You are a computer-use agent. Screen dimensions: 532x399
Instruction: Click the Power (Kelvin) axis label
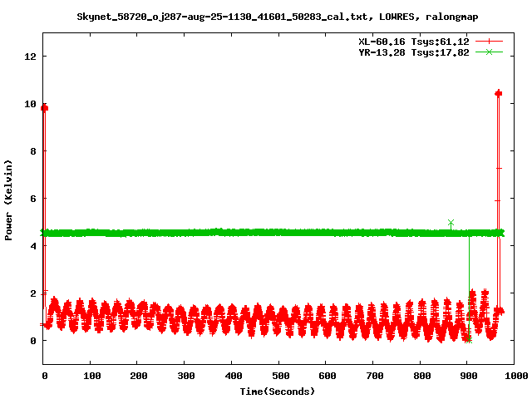click(x=8, y=200)
